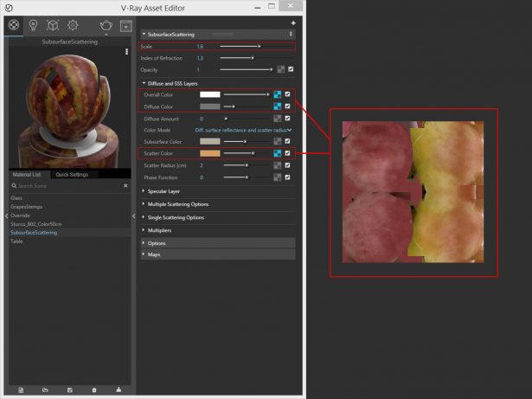This screenshot has width=532, height=399.
Task: Click the V-Ray logo in title bar
Action: point(10,8)
